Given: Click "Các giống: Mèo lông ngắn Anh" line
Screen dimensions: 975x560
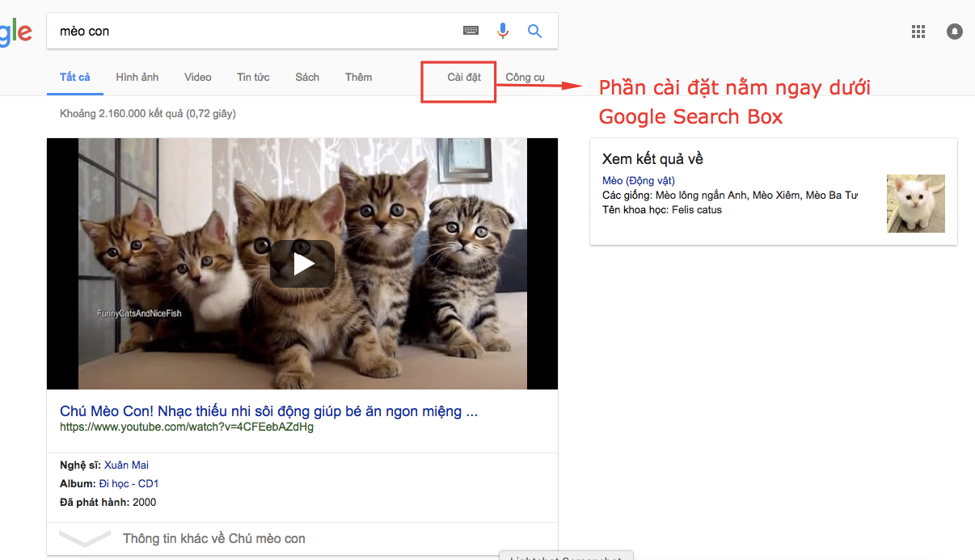Looking at the screenshot, I should (x=730, y=196).
